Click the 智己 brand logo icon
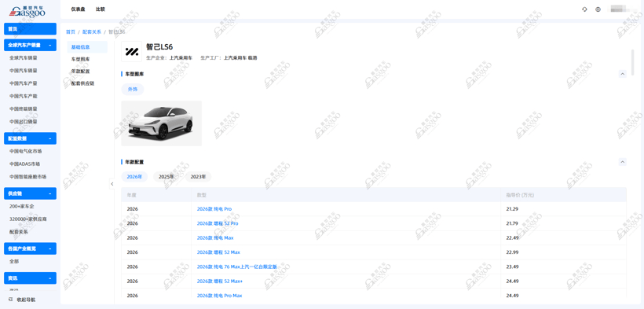The image size is (644, 309). (131, 51)
